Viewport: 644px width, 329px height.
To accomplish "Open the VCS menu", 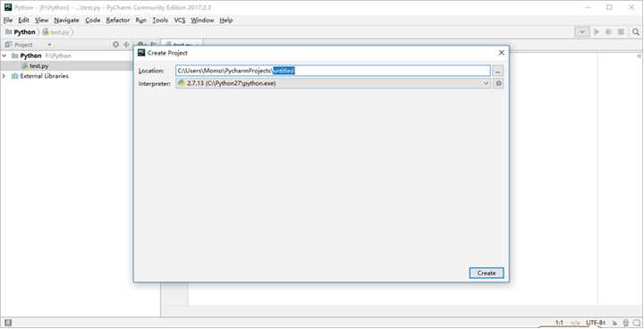I will [180, 21].
